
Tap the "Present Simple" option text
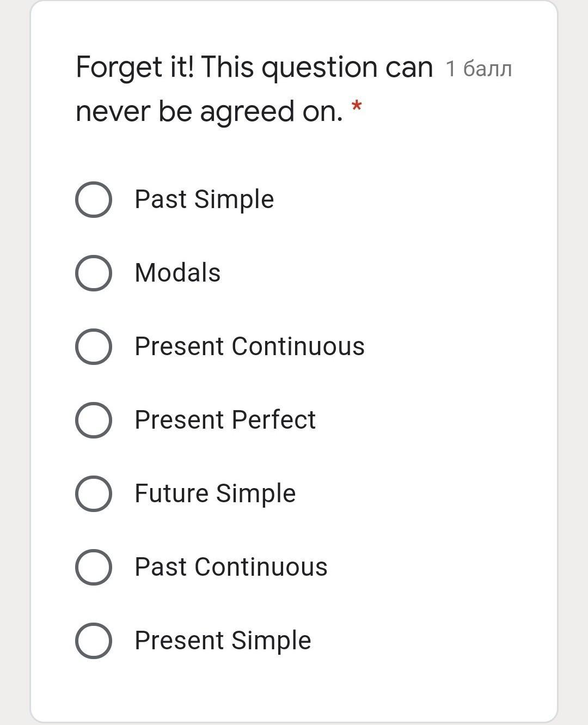[x=223, y=641]
